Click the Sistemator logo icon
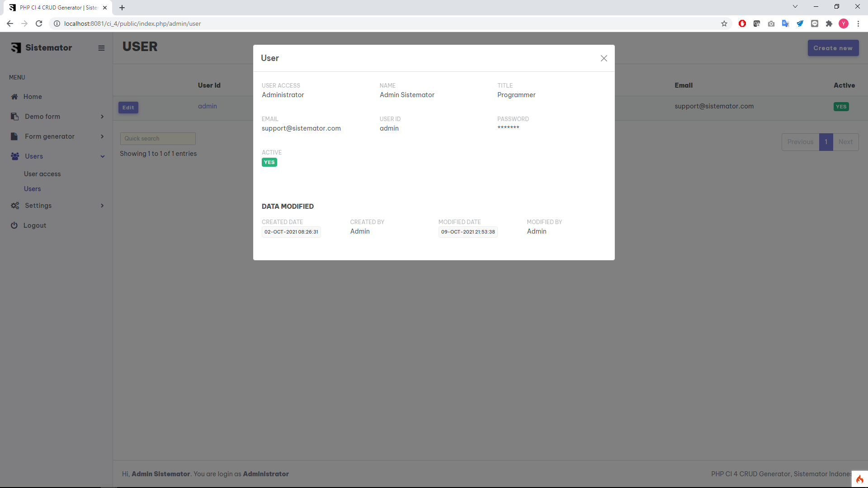 pos(16,48)
